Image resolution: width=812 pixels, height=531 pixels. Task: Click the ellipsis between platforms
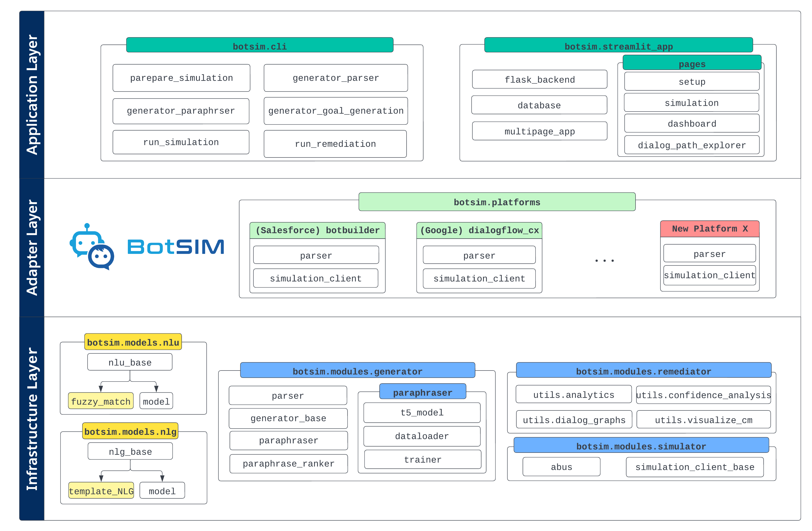coord(604,261)
